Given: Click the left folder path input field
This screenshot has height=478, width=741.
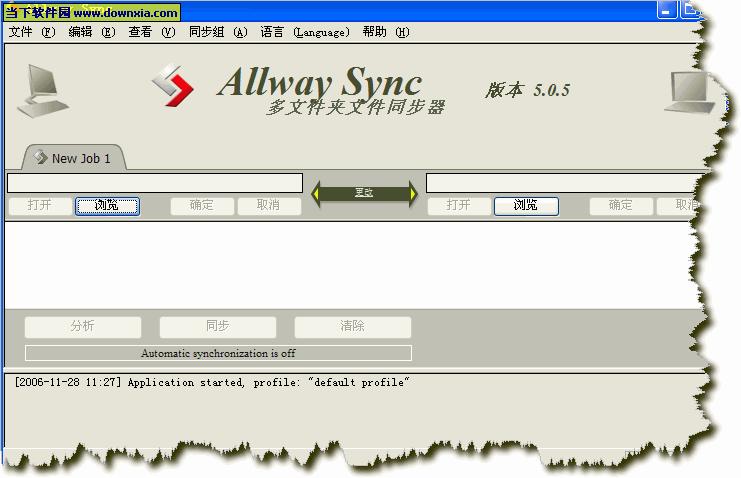Looking at the screenshot, I should [155, 183].
